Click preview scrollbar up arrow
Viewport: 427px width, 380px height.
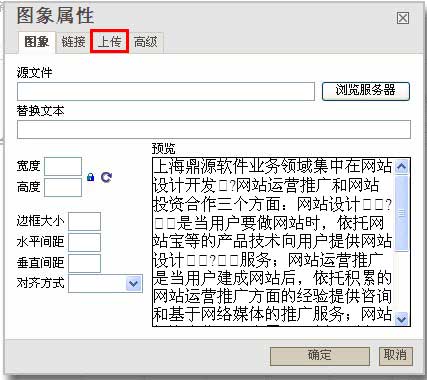tap(401, 166)
